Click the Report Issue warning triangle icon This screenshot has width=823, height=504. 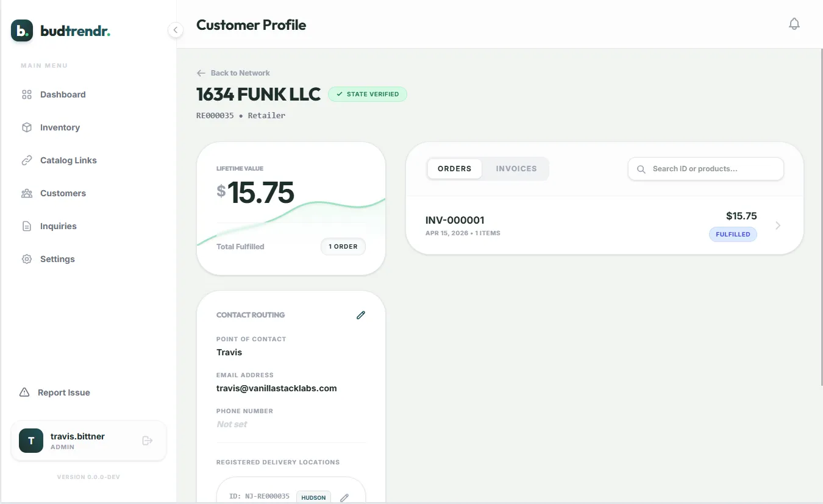24,392
